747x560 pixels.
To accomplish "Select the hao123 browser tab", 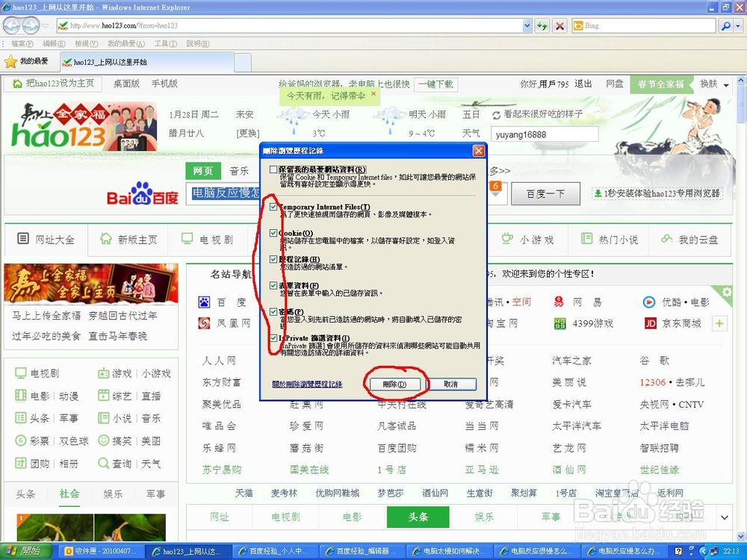I will pyautogui.click(x=146, y=62).
